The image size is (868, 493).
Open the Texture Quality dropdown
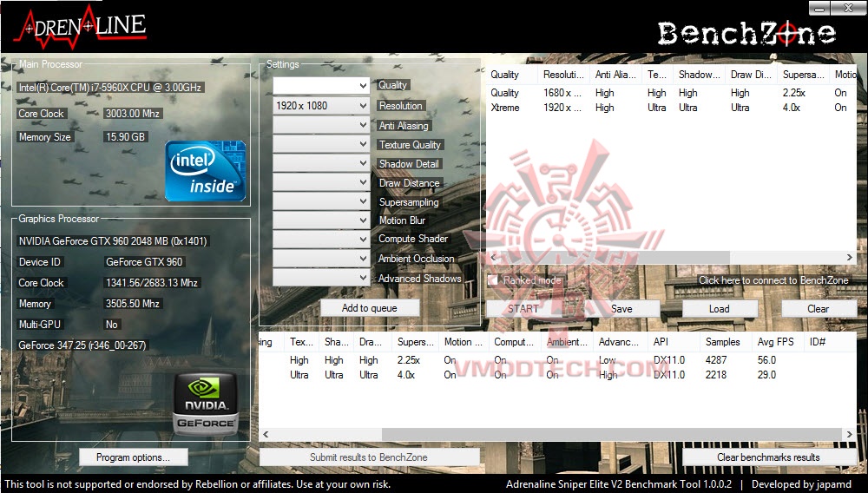[321, 144]
